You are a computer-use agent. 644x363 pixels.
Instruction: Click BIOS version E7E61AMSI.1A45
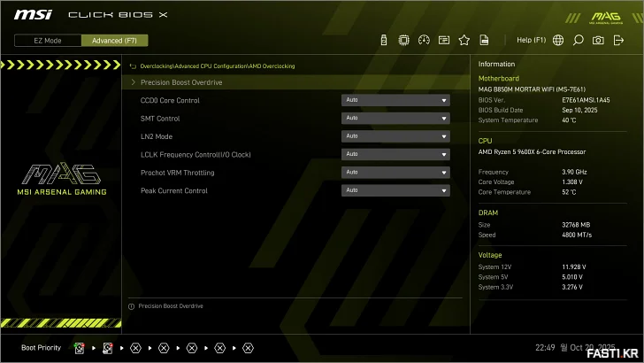click(x=586, y=100)
